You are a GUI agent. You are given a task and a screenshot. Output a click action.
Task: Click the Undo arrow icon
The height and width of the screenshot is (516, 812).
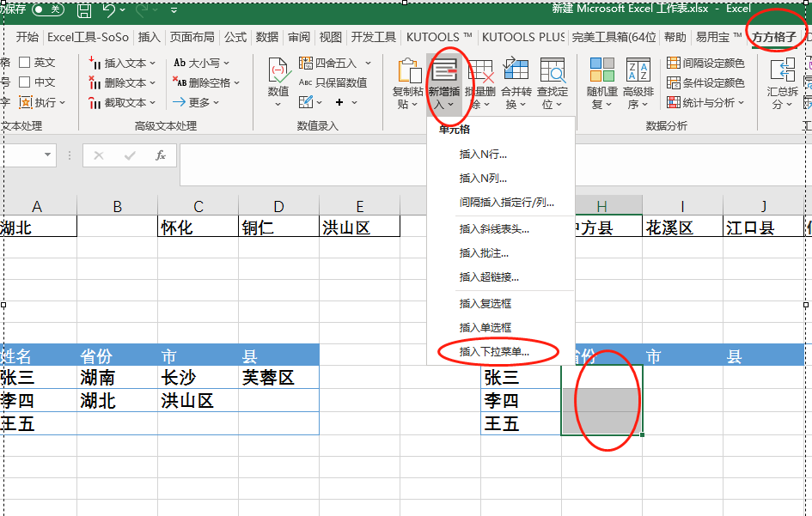pyautogui.click(x=109, y=9)
